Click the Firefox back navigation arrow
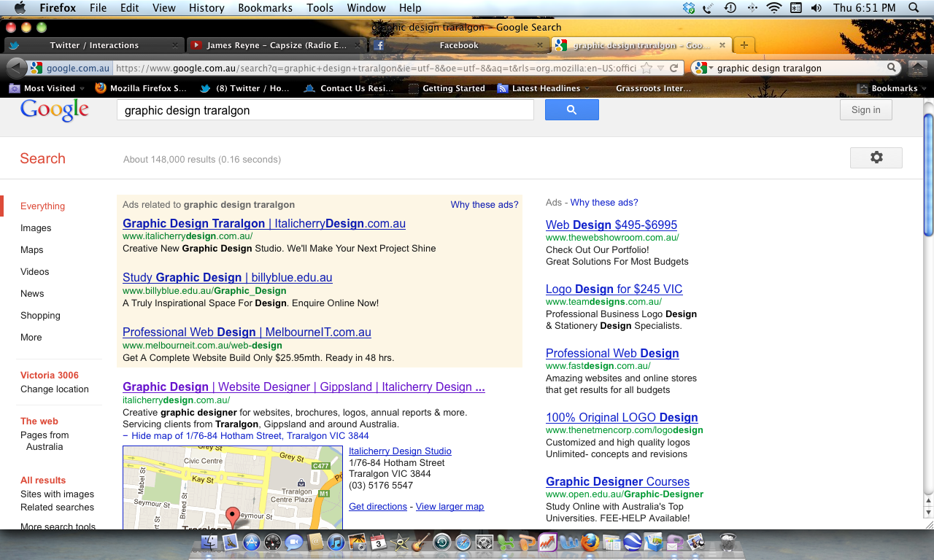Viewport: 934px width, 560px height. tap(16, 68)
